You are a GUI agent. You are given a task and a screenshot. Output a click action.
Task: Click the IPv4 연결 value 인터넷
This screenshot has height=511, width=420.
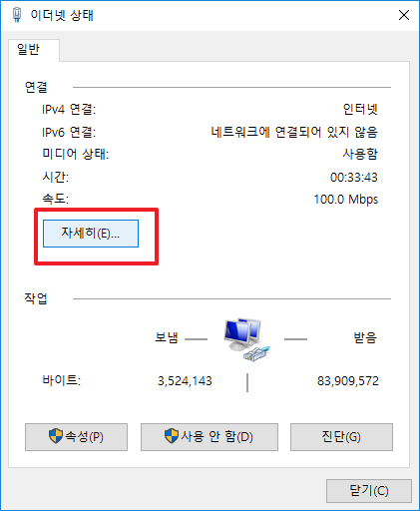[x=360, y=109]
